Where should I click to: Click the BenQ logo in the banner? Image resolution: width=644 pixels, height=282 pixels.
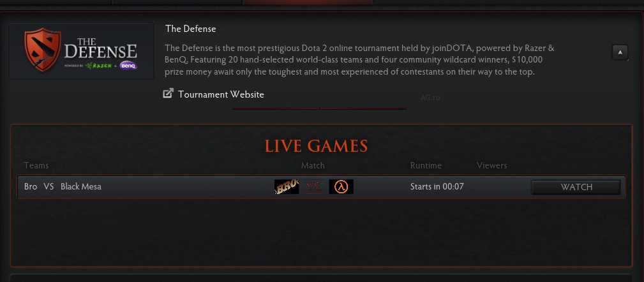click(x=128, y=66)
